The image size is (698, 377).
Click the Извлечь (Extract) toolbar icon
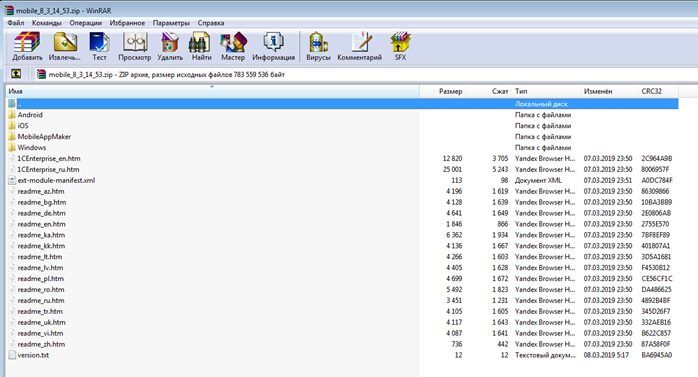point(65,43)
